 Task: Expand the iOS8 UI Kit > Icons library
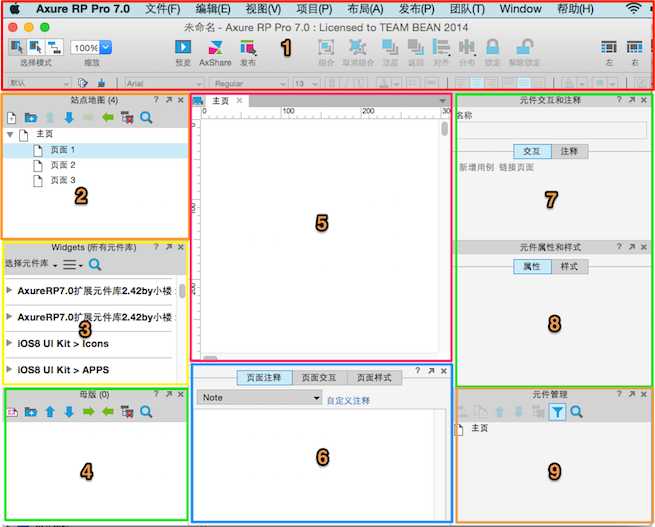coord(9,343)
